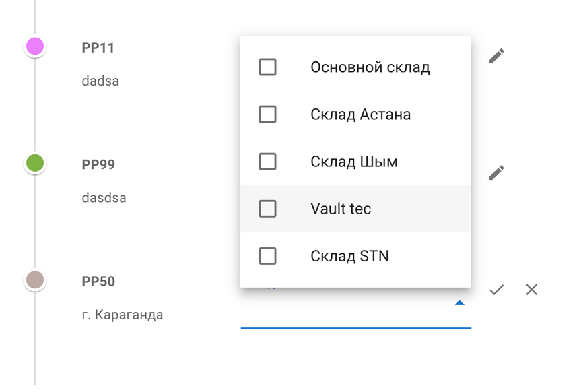Image resolution: width=579 pixels, height=392 pixels.
Task: Click the PP11 heading text
Action: click(98, 48)
